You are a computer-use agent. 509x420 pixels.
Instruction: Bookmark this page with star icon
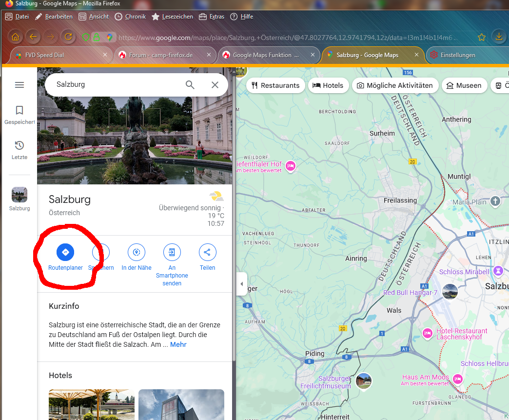tap(482, 38)
